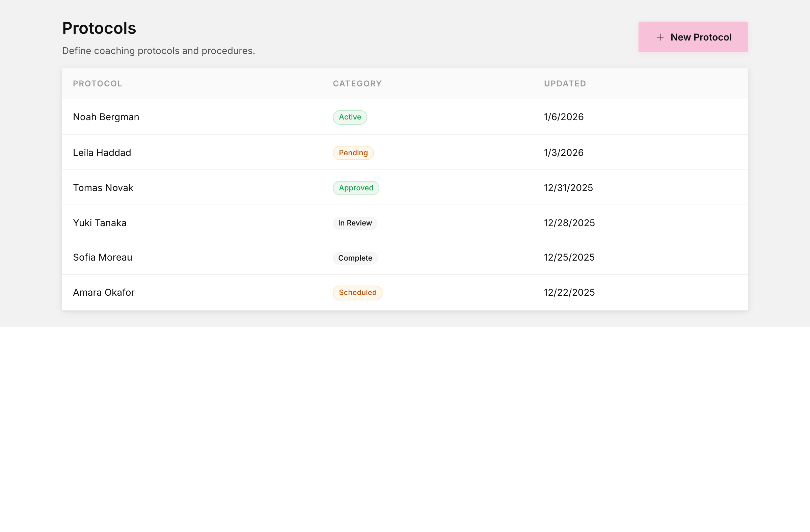
Task: Open the Yuki Tanaka protocol row
Action: (x=405, y=222)
